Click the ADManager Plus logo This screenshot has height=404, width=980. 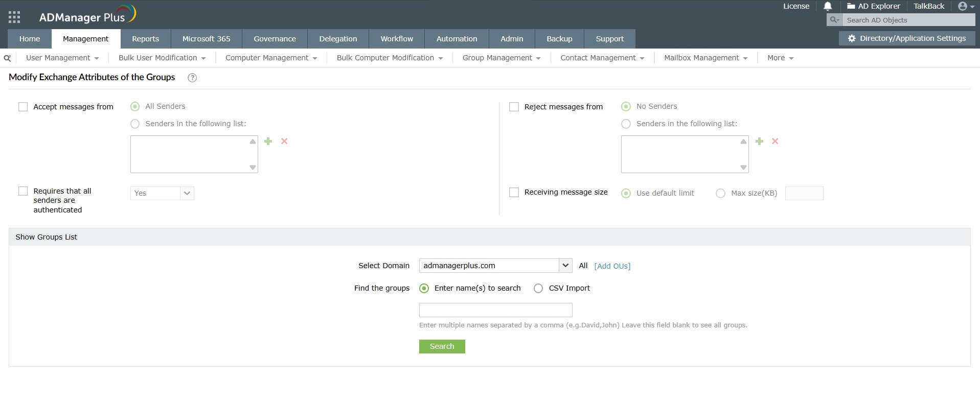pos(87,15)
